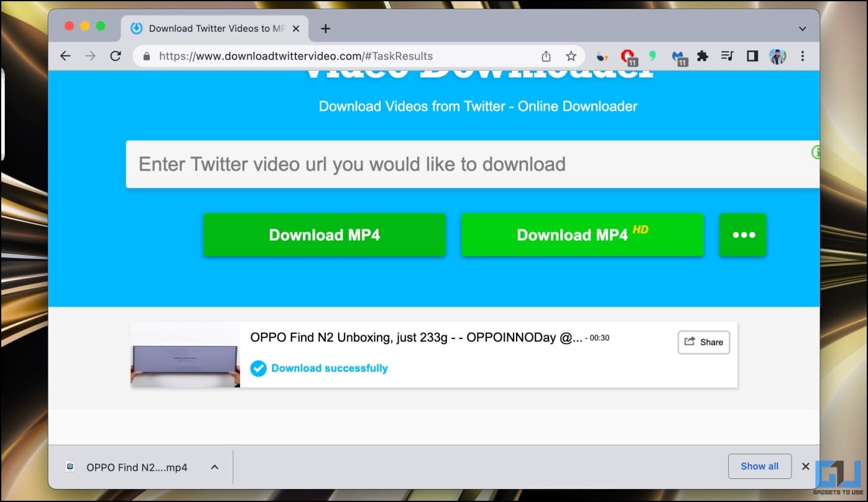Image resolution: width=868 pixels, height=502 pixels.
Task: Open the share page icon in address bar
Action: pyautogui.click(x=546, y=56)
